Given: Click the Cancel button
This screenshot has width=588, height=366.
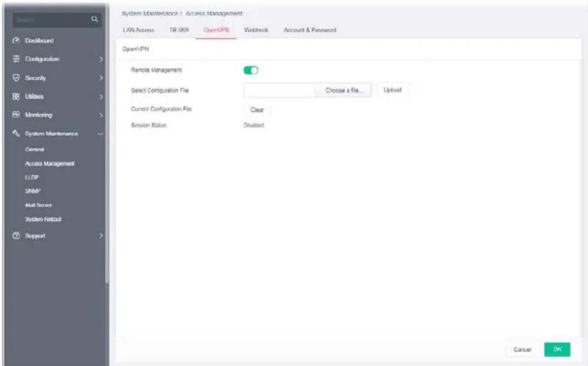Looking at the screenshot, I should click(522, 349).
